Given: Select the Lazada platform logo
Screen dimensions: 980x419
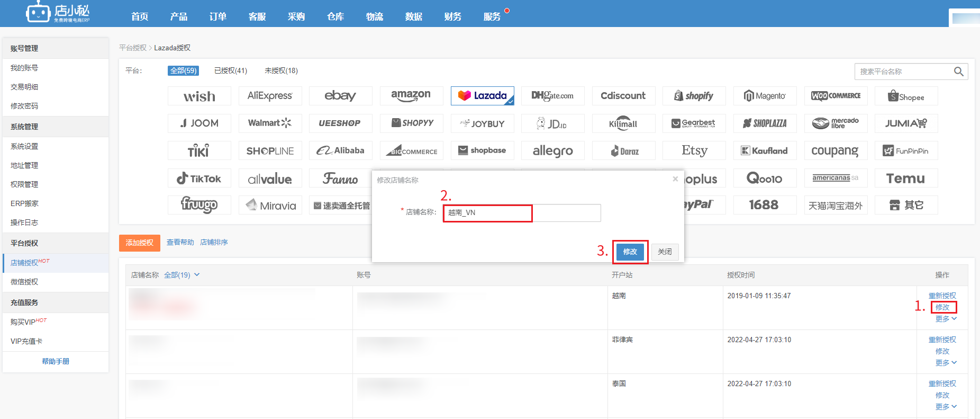Looking at the screenshot, I should tap(482, 96).
